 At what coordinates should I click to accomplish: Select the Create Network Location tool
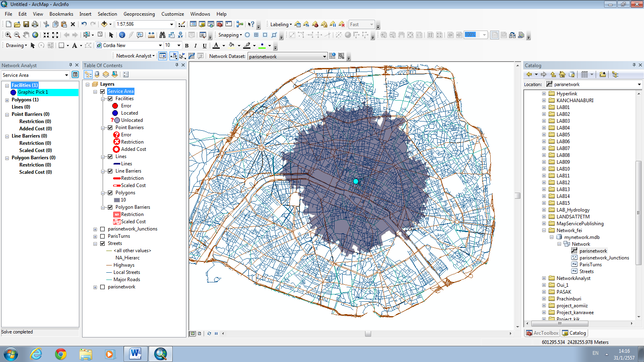tap(174, 56)
